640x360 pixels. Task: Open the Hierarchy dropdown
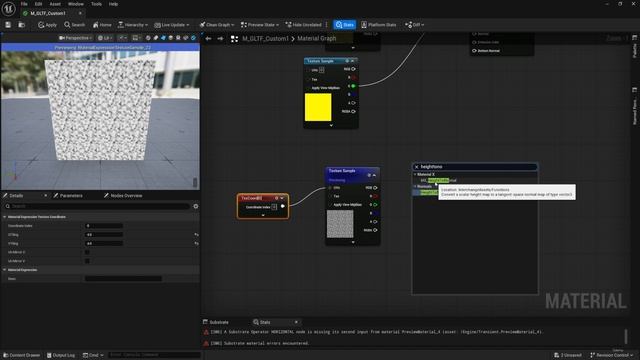click(133, 25)
